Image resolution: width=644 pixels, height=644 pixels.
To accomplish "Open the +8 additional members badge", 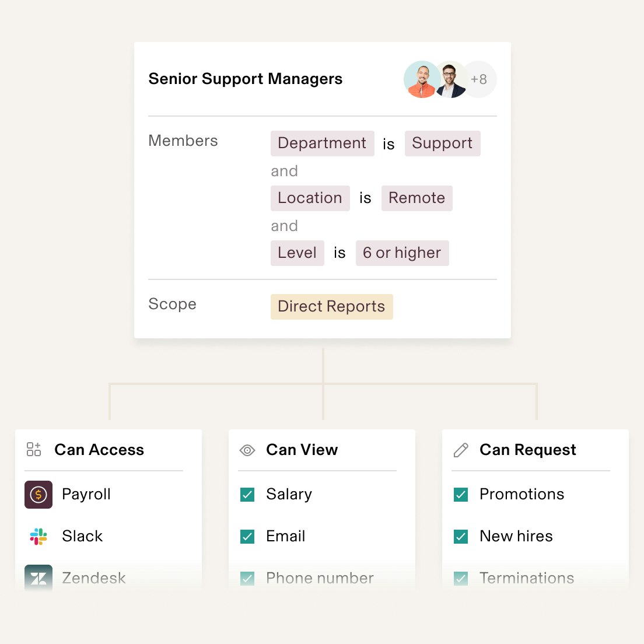I will [479, 79].
